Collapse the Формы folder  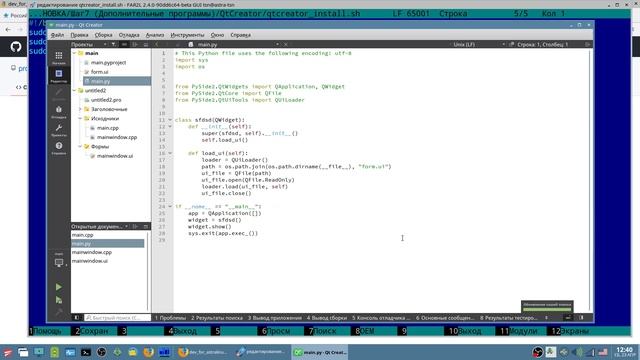coord(80,146)
